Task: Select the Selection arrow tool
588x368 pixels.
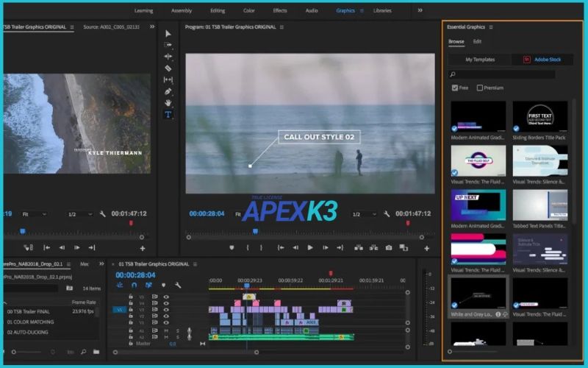Action: 168,33
